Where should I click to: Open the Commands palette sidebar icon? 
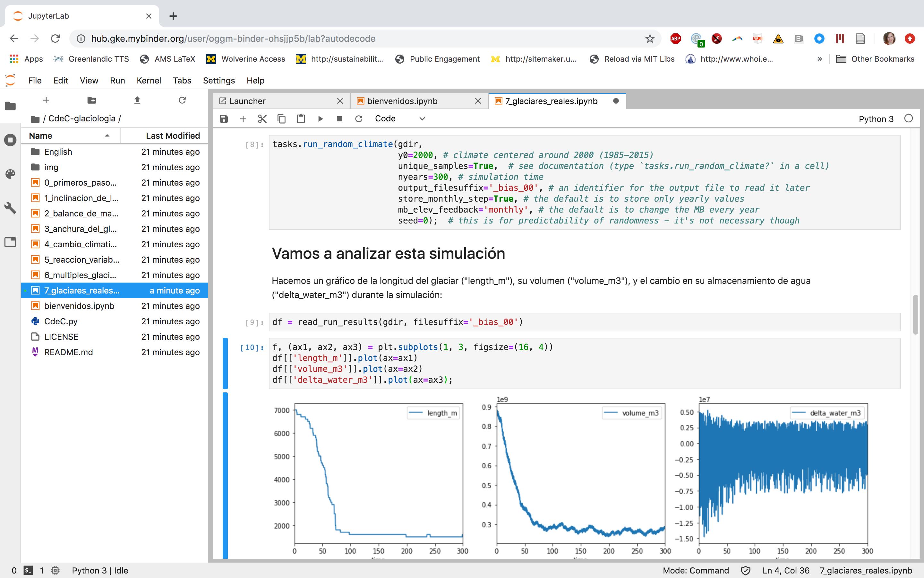pos(10,174)
